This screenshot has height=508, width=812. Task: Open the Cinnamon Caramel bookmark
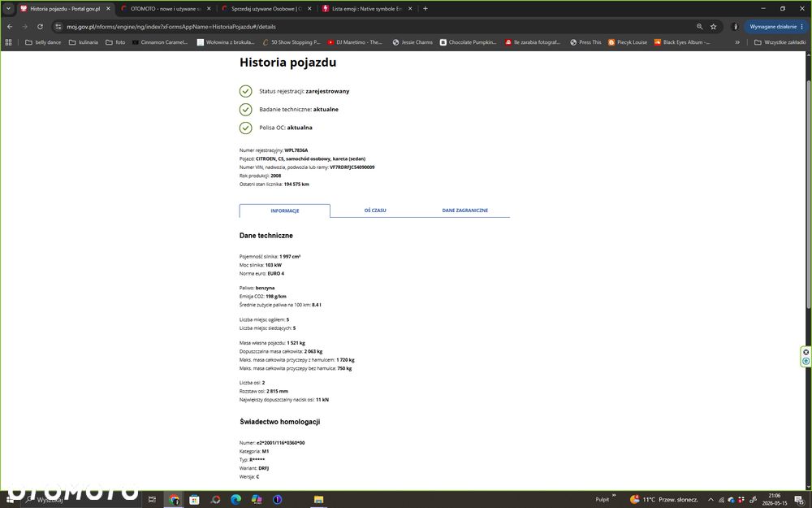pyautogui.click(x=159, y=42)
